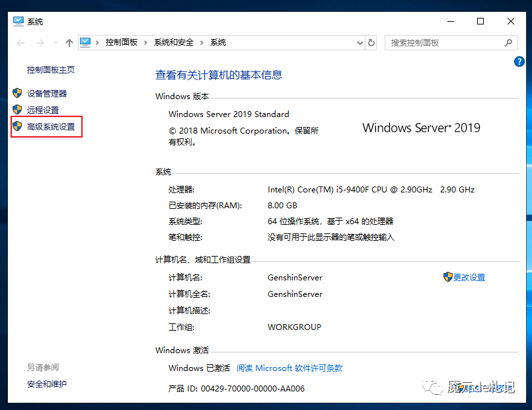This screenshot has height=410, width=532.
Task: Click 控制面板 breadcrumb in address bar
Action: click(121, 42)
